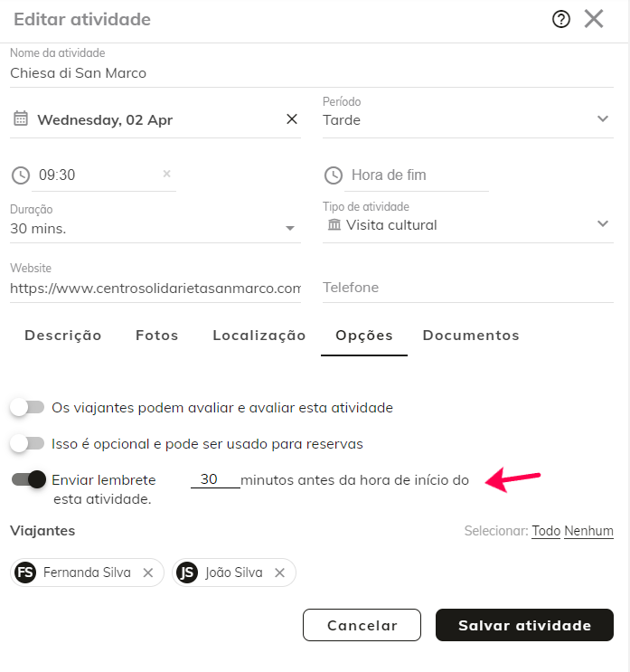Select the Todo travelers link

coord(546,531)
